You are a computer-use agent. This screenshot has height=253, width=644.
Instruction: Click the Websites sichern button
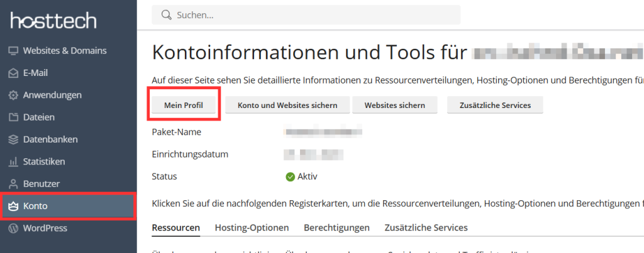coord(394,105)
